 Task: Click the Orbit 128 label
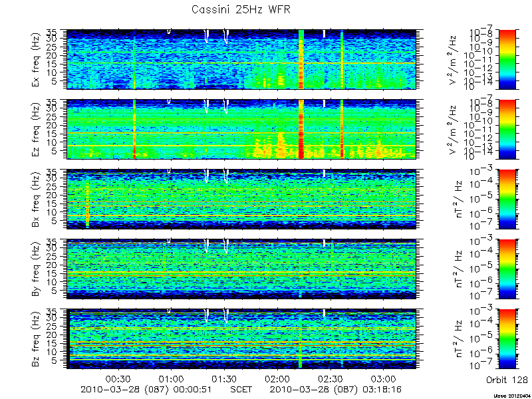(x=507, y=380)
